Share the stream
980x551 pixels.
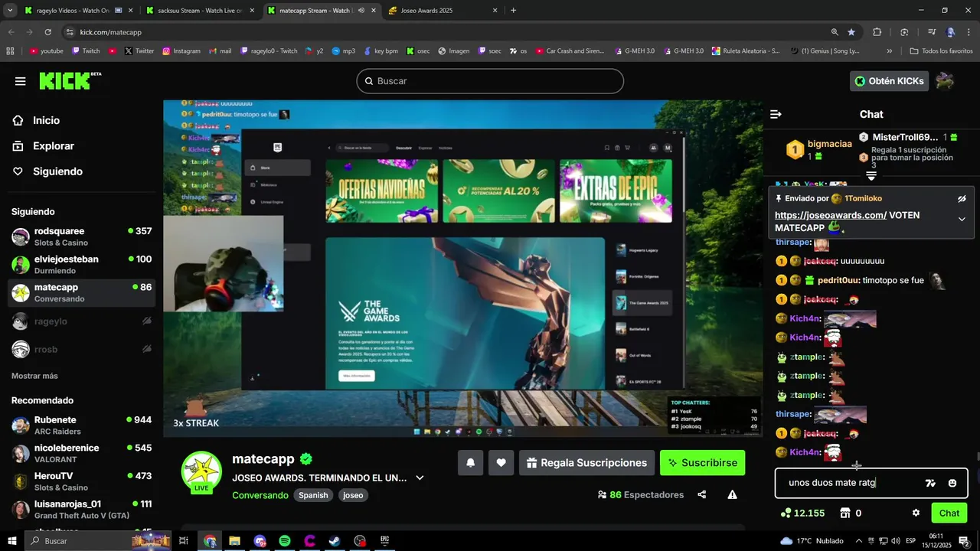(x=702, y=494)
